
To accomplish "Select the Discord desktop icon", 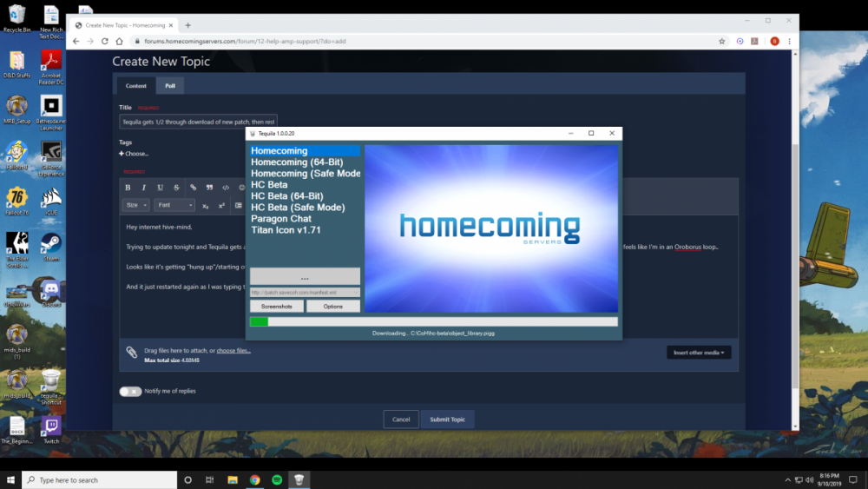I will click(51, 293).
